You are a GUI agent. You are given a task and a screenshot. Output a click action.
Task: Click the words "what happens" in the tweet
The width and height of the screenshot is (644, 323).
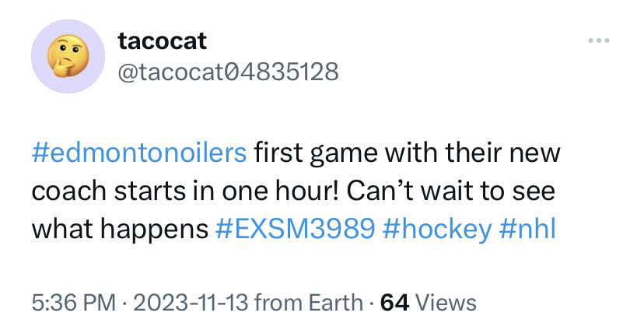point(119,229)
